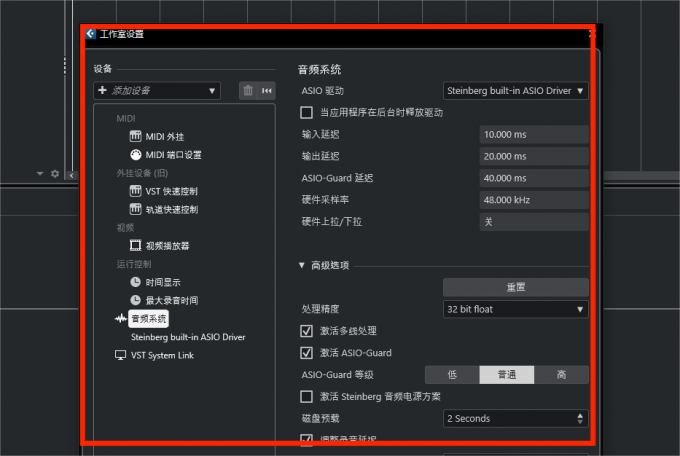Set ASIO-Guard level to 普通
Viewport: 680px width, 456px height.
(507, 375)
